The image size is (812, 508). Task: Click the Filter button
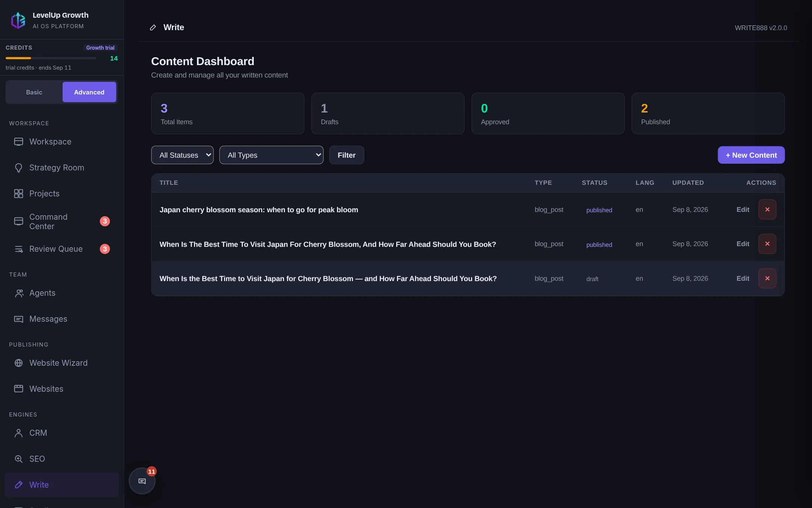click(347, 155)
